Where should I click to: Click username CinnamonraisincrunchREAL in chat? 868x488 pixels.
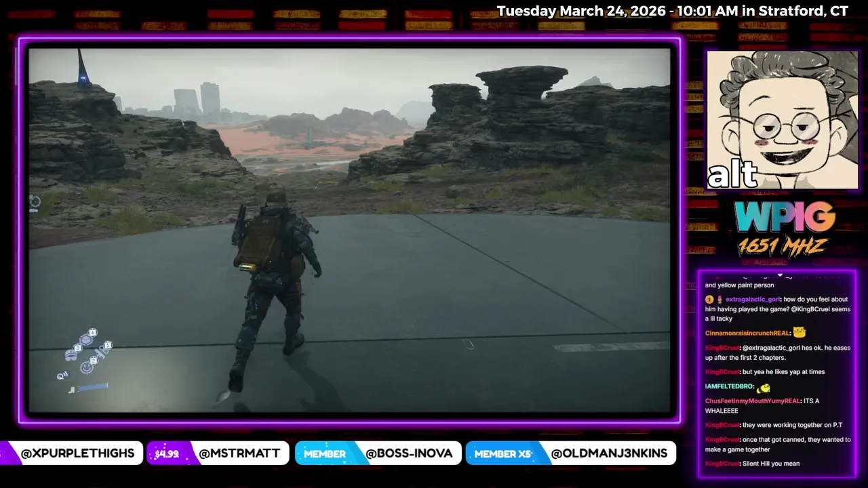pyautogui.click(x=747, y=333)
